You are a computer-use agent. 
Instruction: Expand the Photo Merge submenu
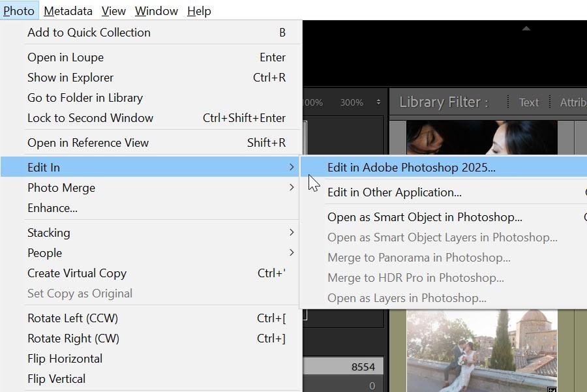[130, 187]
